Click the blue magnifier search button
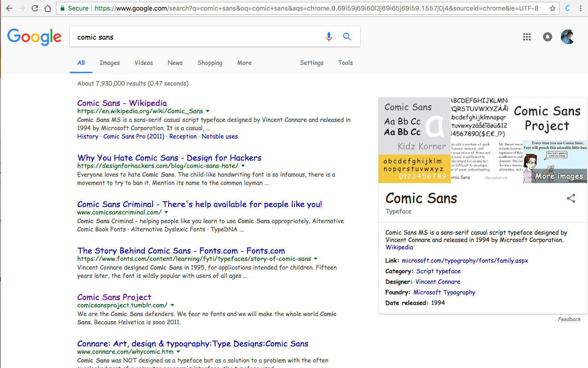The width and height of the screenshot is (588, 368). [347, 37]
